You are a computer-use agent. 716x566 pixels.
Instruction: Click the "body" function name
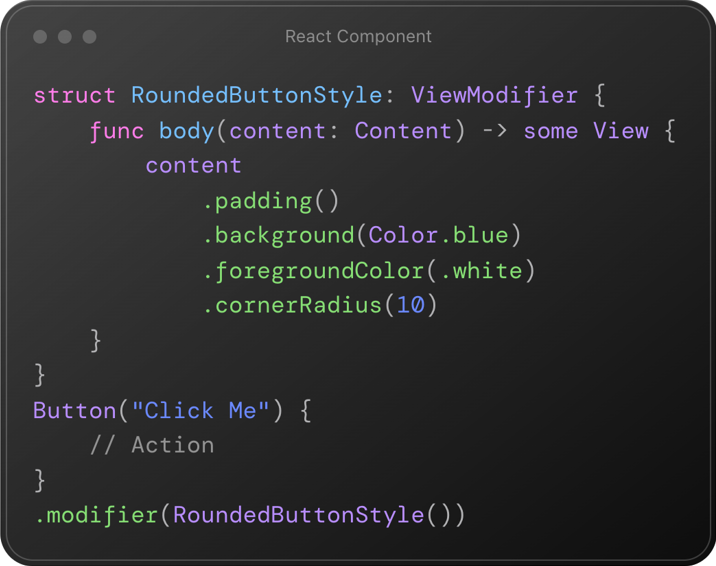coord(187,131)
